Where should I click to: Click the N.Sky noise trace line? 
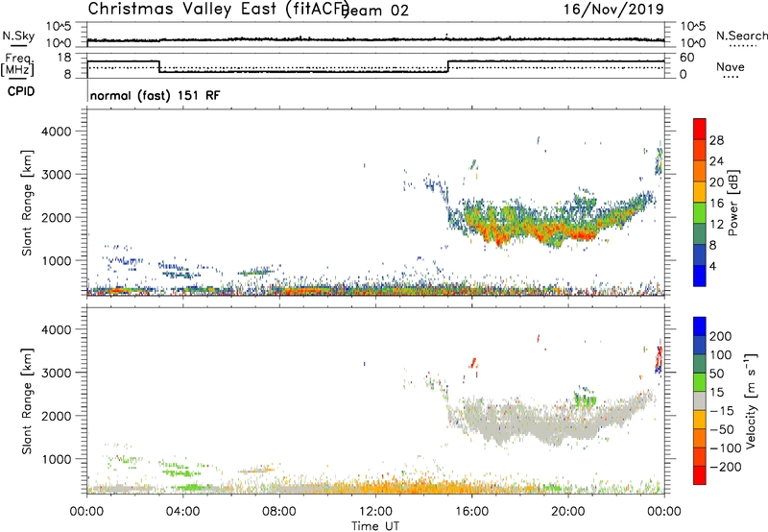click(x=375, y=39)
